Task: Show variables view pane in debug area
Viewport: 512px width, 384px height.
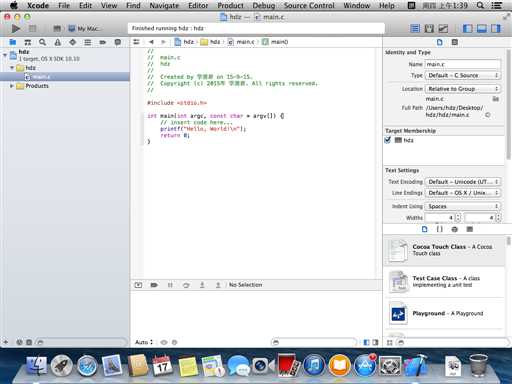Action: [x=366, y=342]
